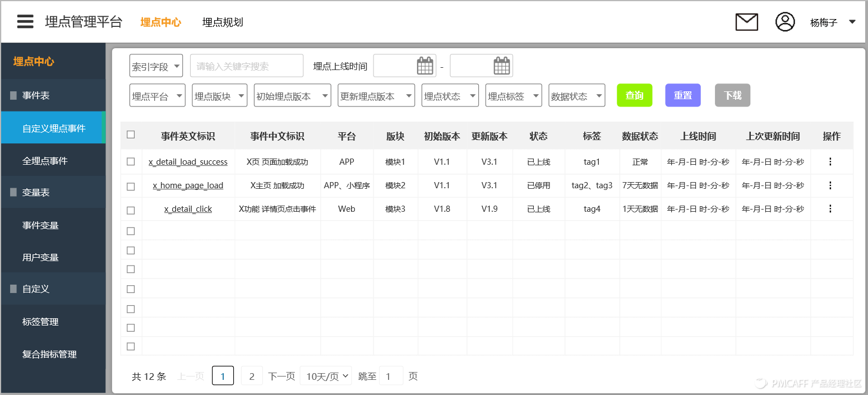
Task: Select 标签管理 in sidebar
Action: click(53, 322)
